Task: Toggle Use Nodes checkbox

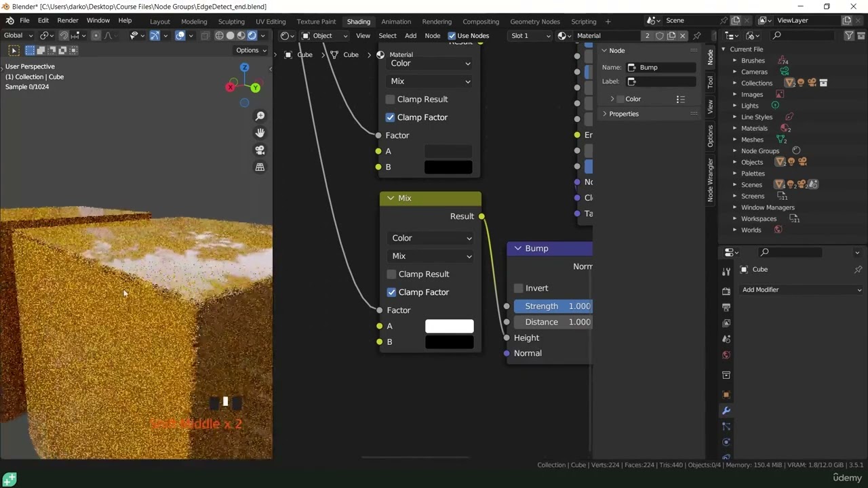Action: (x=452, y=35)
